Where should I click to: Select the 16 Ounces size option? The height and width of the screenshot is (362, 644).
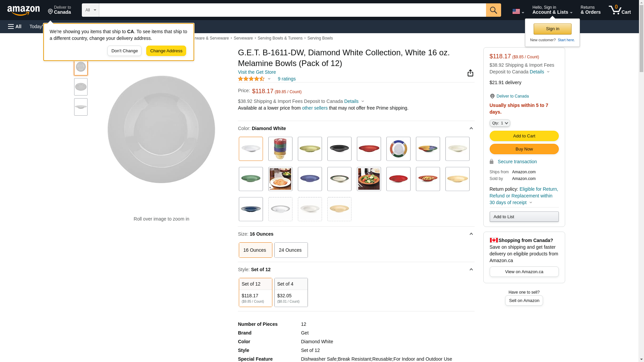click(x=255, y=250)
